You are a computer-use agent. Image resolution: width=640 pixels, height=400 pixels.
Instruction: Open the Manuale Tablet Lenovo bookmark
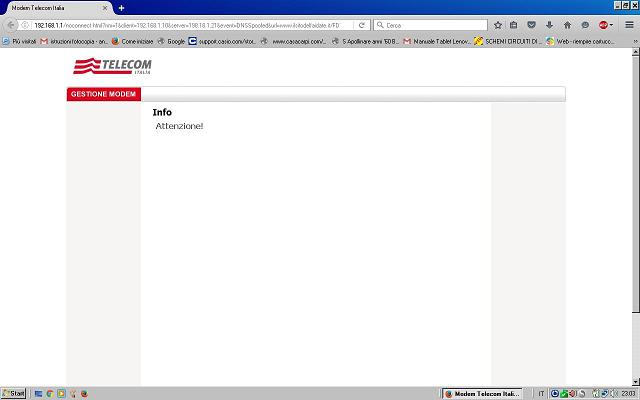pos(435,41)
